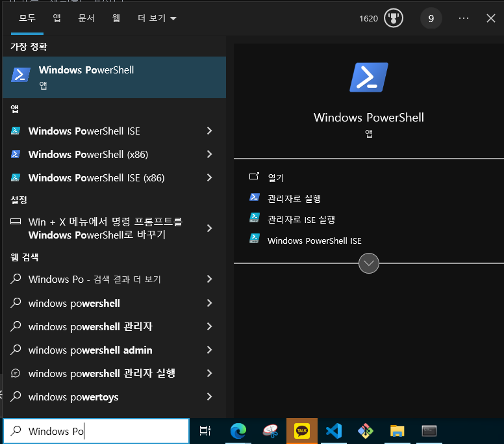Click the small icon of Windows PowerShell (x86)

coord(16,154)
